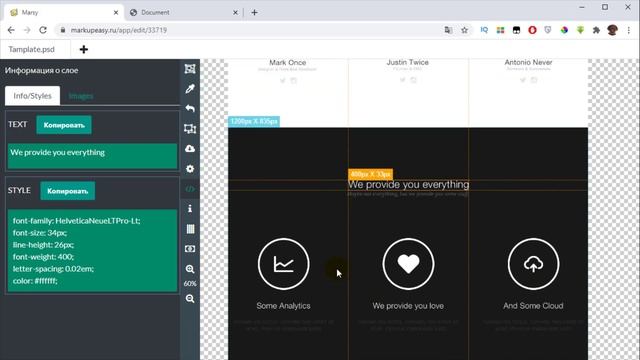Add a new file with plus button
Image resolution: width=640 pixels, height=360 pixels.
pyautogui.click(x=84, y=49)
